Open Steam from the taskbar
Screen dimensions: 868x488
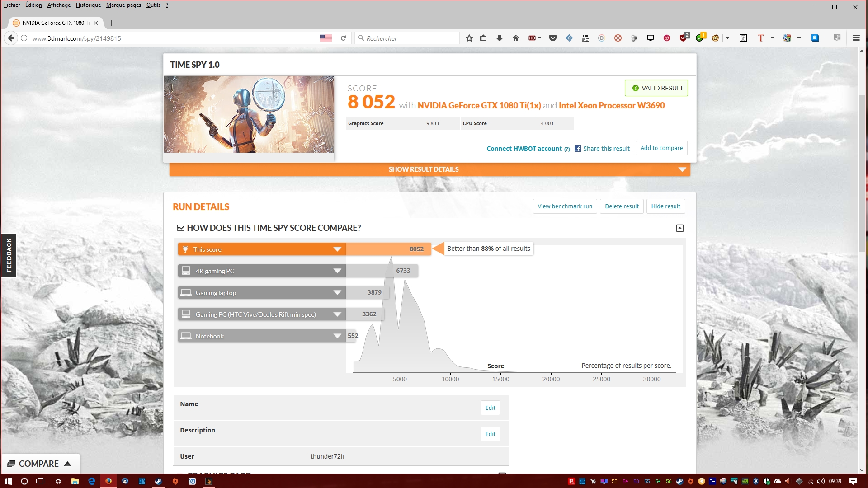tap(158, 481)
